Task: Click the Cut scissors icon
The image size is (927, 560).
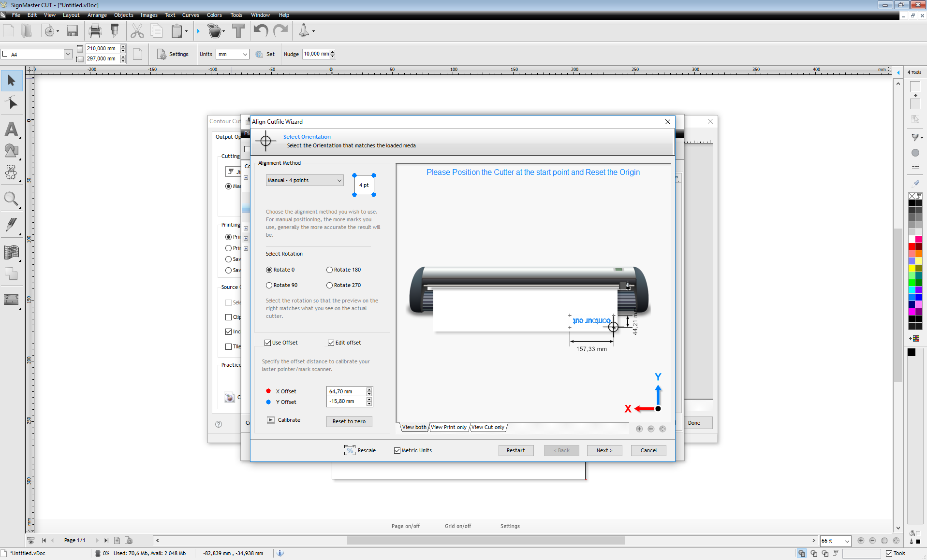Action: click(137, 31)
